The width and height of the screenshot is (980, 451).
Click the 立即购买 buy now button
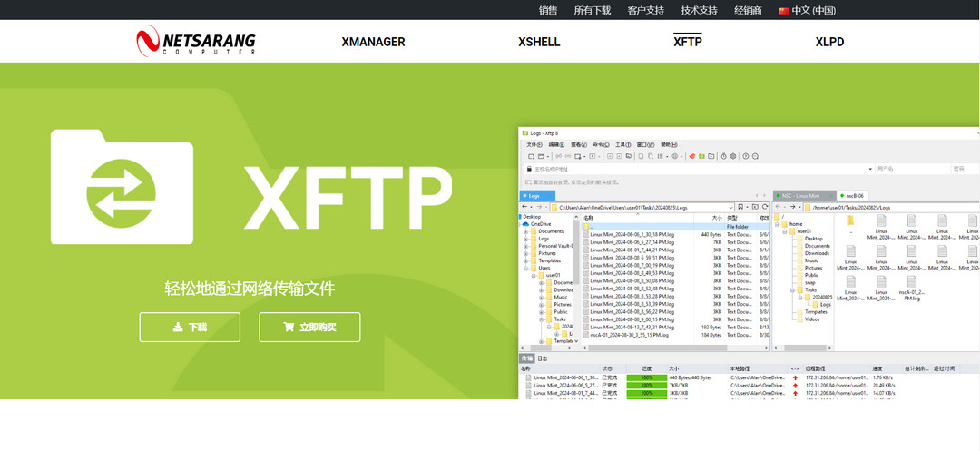click(x=309, y=328)
